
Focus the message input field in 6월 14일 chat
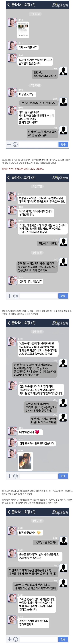(x=38, y=144)
